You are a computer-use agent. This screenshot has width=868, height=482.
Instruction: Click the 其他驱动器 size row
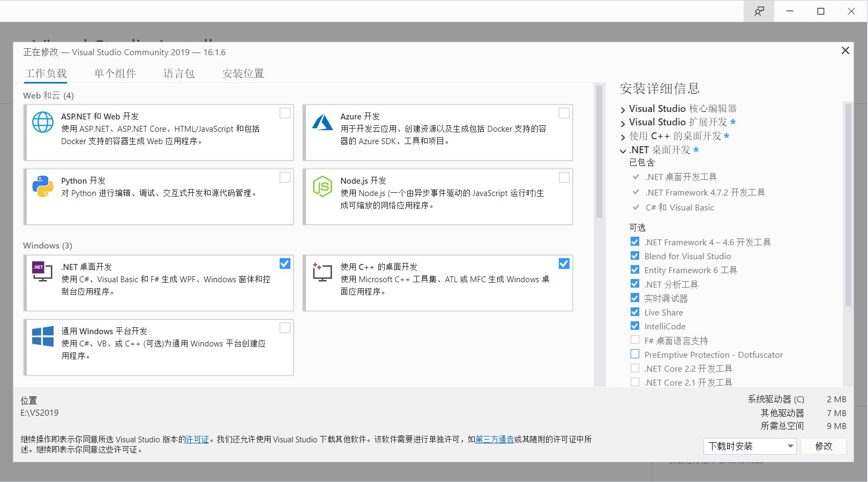click(x=804, y=413)
